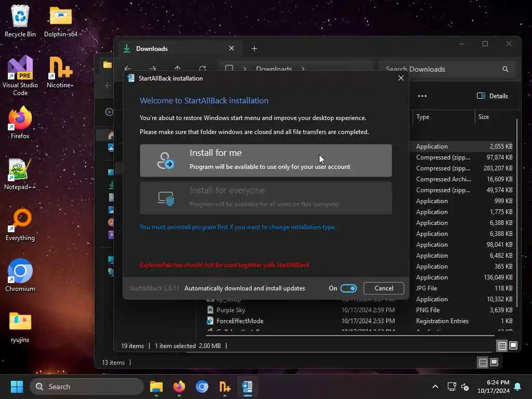Open Firefox desktop shortcut
Screen dimensions: 532x399
point(20,123)
